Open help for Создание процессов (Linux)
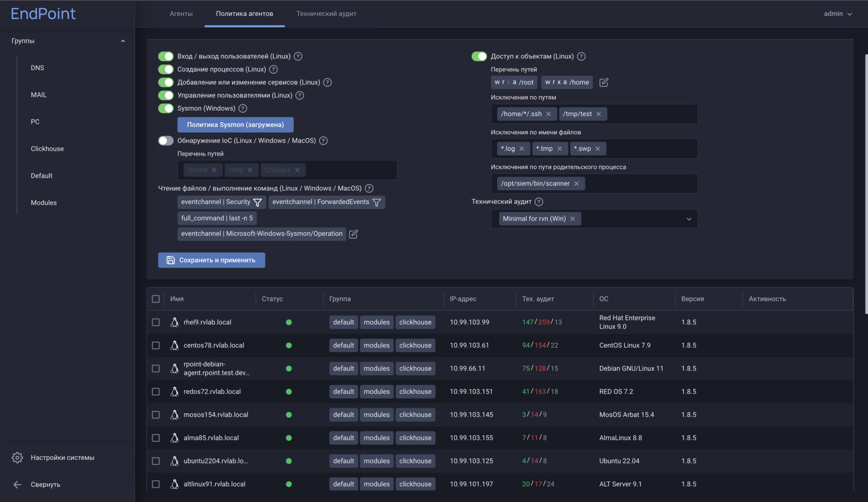Image resolution: width=868 pixels, height=502 pixels. (274, 70)
